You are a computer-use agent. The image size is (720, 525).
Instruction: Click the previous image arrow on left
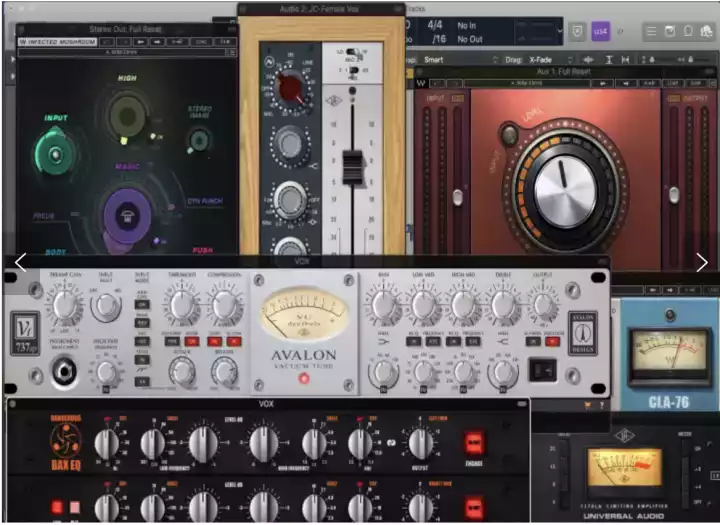point(20,263)
